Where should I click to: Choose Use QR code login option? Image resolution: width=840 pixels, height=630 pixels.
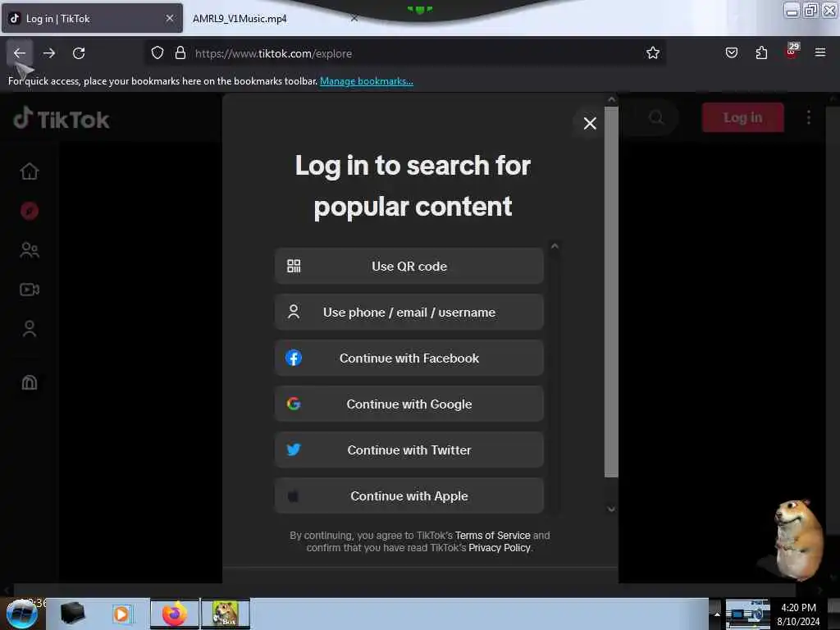coord(409,266)
